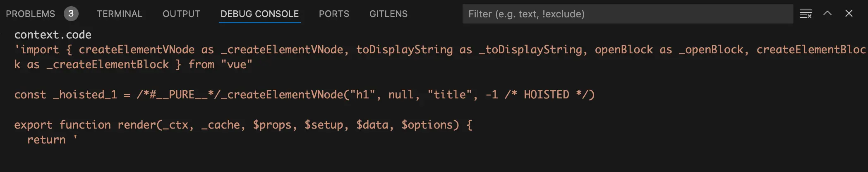Clear the debug console output
Image resolution: width=868 pixels, height=172 pixels.
(x=806, y=14)
